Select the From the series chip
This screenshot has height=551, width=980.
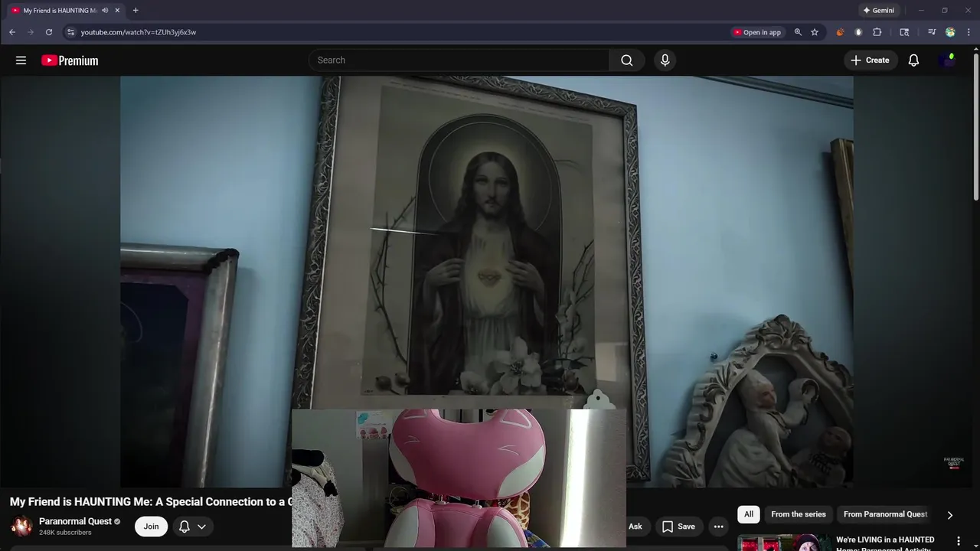tap(799, 514)
